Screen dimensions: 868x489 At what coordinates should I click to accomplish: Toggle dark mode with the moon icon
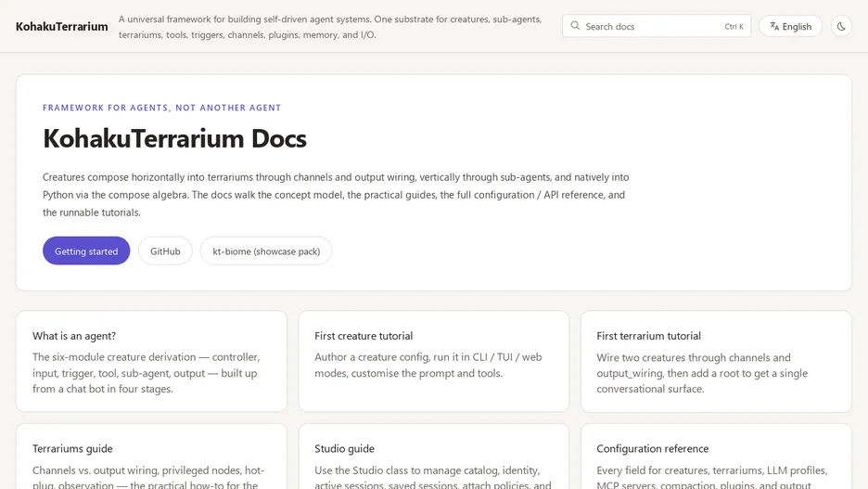click(841, 26)
